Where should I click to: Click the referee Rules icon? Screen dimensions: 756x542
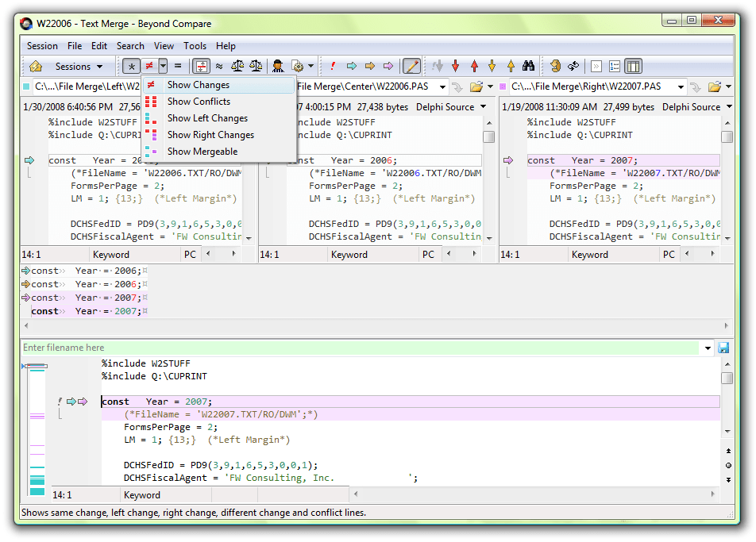point(278,66)
